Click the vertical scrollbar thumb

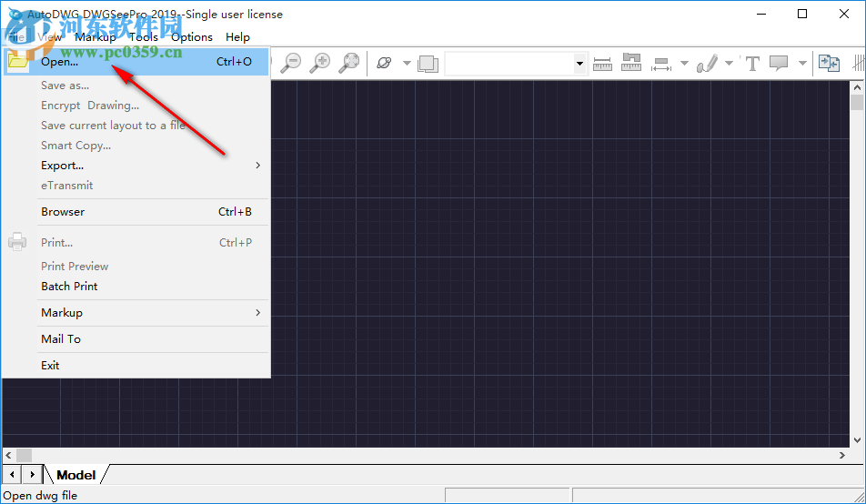(857, 103)
